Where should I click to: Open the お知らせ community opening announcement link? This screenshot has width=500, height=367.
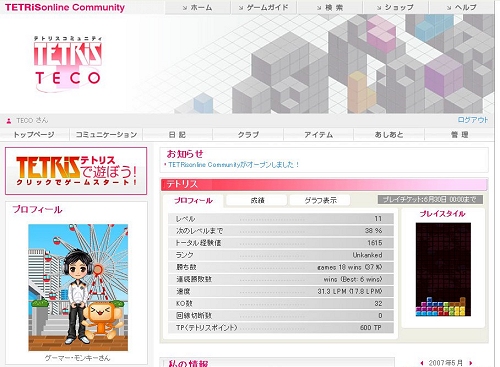[x=234, y=165]
